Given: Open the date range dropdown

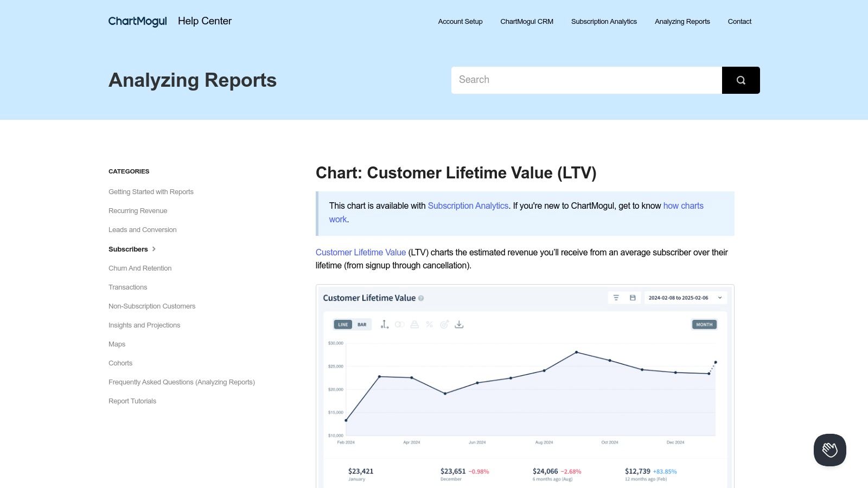Looking at the screenshot, I should tap(685, 298).
